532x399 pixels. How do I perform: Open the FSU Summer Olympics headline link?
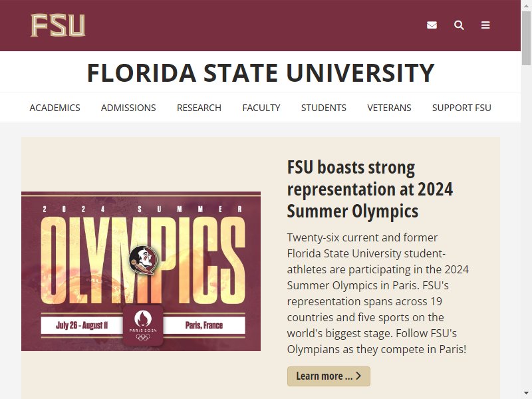[x=370, y=189]
